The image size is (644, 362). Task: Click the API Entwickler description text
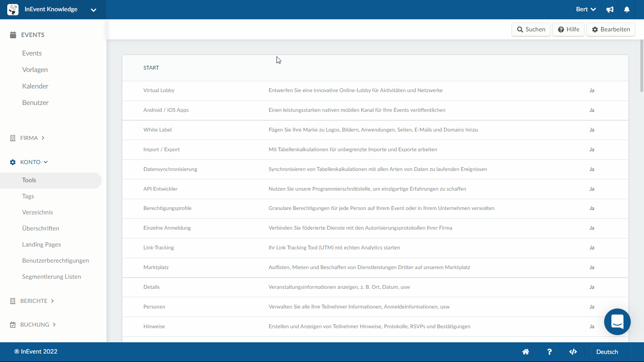(367, 189)
